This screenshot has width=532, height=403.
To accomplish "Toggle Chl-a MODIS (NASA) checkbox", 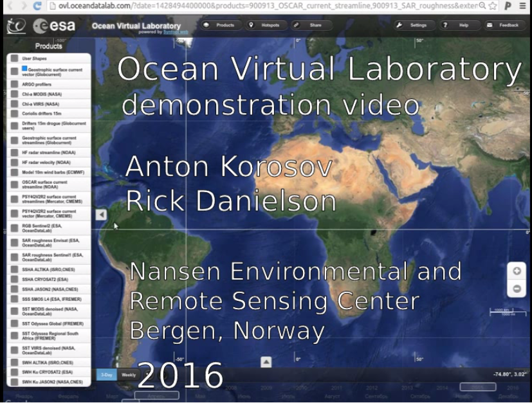I will [x=14, y=94].
